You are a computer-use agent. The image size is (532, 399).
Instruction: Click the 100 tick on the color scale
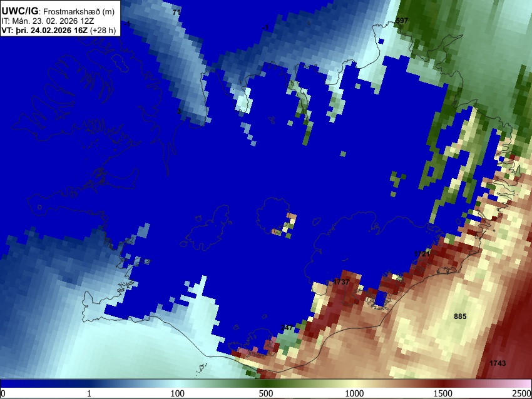pos(178,393)
